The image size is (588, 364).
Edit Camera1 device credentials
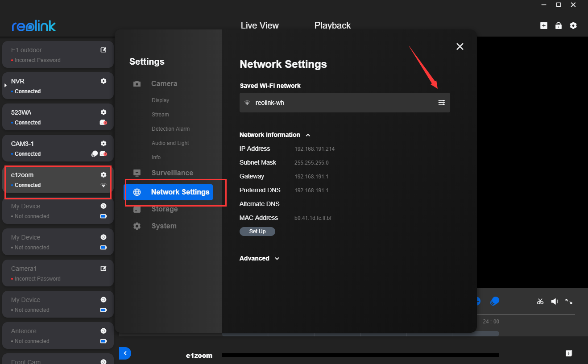(104, 269)
